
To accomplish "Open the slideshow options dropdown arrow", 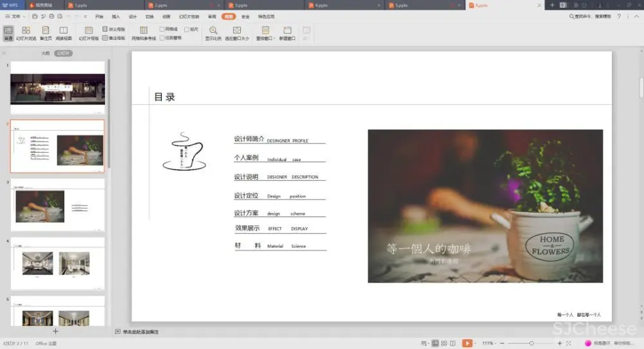I will [475, 343].
